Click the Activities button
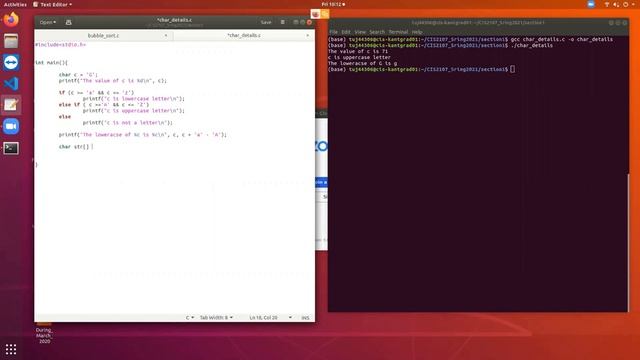640x360 pixels. point(15,4)
